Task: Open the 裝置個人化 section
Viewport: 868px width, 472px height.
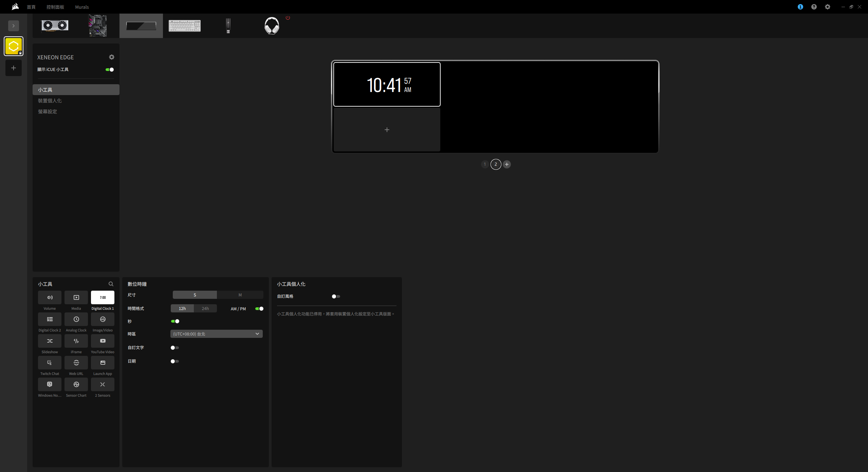Action: [50, 101]
